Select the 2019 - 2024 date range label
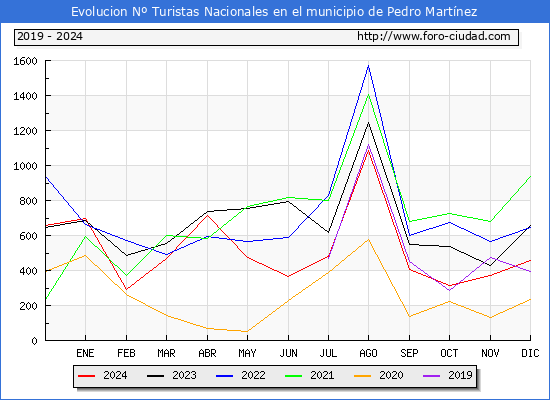The image size is (550, 400). pyautogui.click(x=50, y=36)
